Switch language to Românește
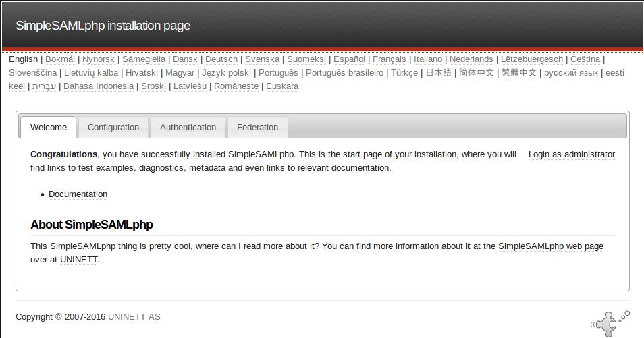The height and width of the screenshot is (338, 644). [x=236, y=86]
